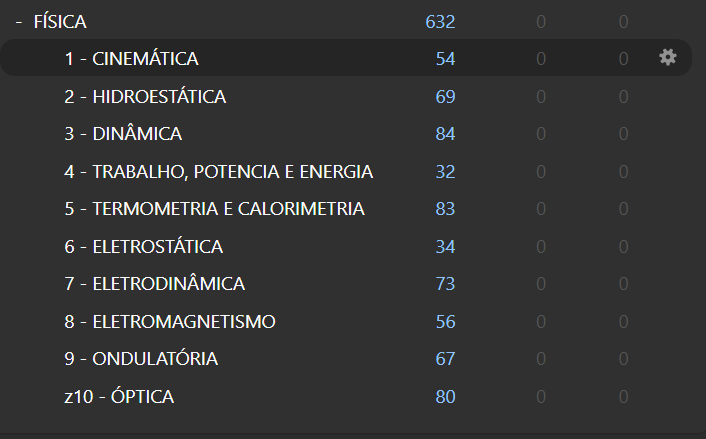Image resolution: width=706 pixels, height=439 pixels.
Task: Click HIDROESTÁTICA new count 69
Action: [x=445, y=97]
